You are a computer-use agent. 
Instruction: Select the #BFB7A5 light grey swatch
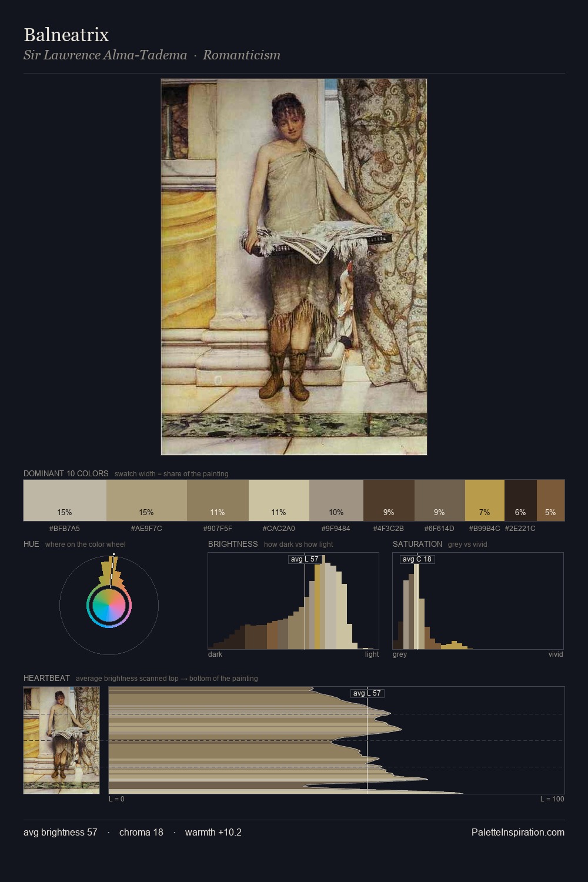pyautogui.click(x=65, y=500)
